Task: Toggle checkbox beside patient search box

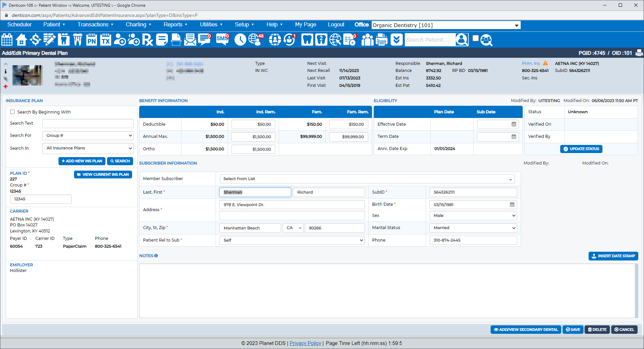Action: 475,38
